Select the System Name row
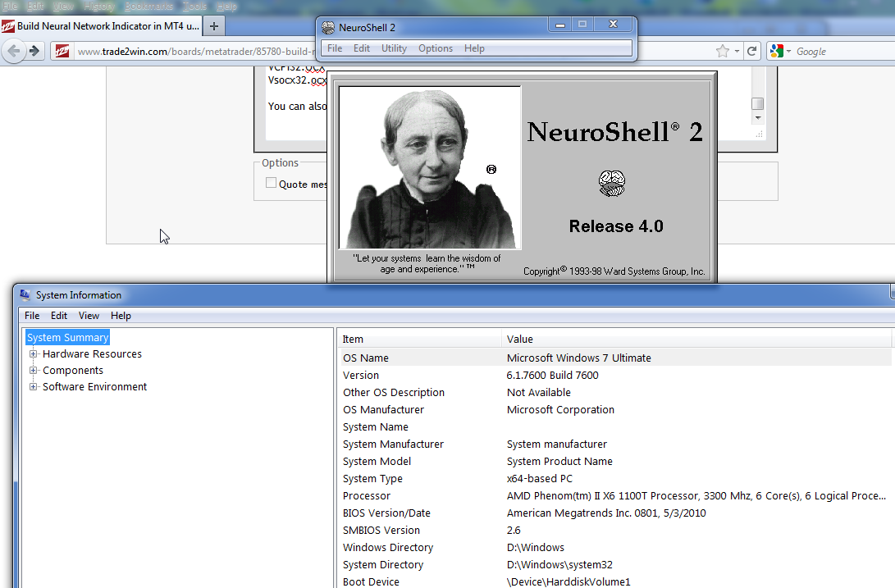Screen dimensions: 895x588 coord(614,427)
